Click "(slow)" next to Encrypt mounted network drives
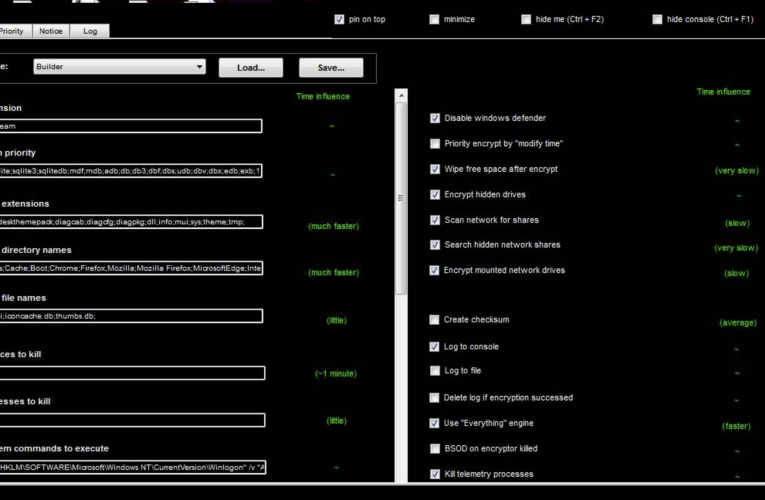Screen dimensions: 765x500 pos(737,274)
